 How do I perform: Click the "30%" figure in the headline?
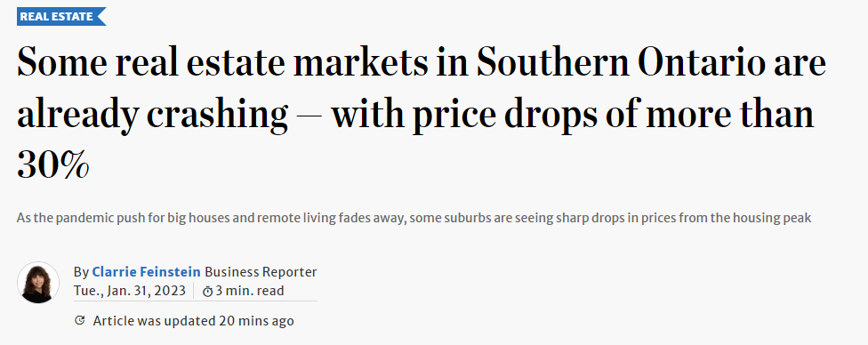(x=53, y=164)
